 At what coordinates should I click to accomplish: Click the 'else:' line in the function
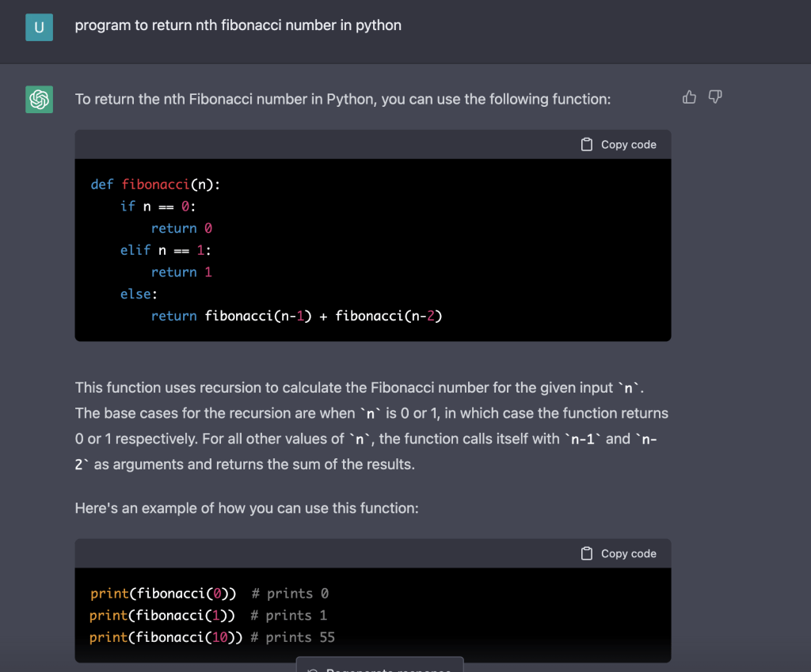[135, 294]
